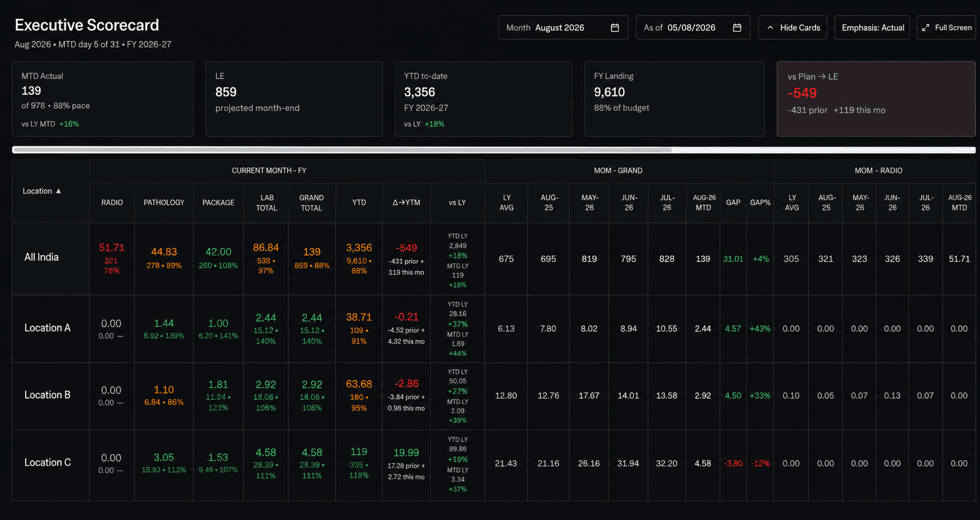Click the GAP% column header
The height and width of the screenshot is (520, 980).
pyautogui.click(x=760, y=203)
